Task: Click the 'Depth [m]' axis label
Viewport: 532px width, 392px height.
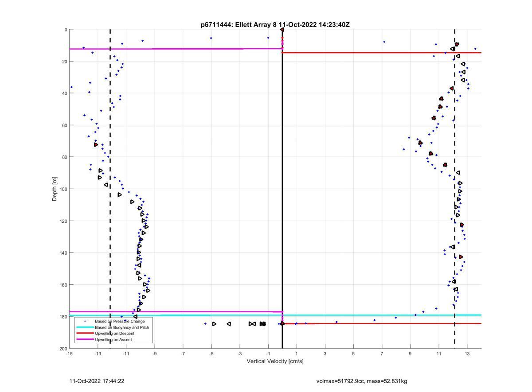Action: coord(55,189)
